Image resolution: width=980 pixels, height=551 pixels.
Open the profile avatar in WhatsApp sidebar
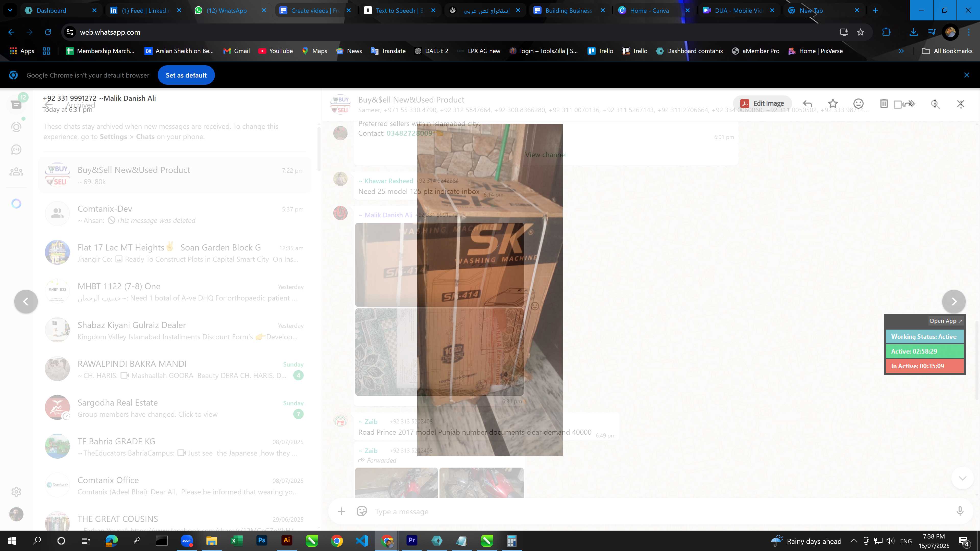16,514
